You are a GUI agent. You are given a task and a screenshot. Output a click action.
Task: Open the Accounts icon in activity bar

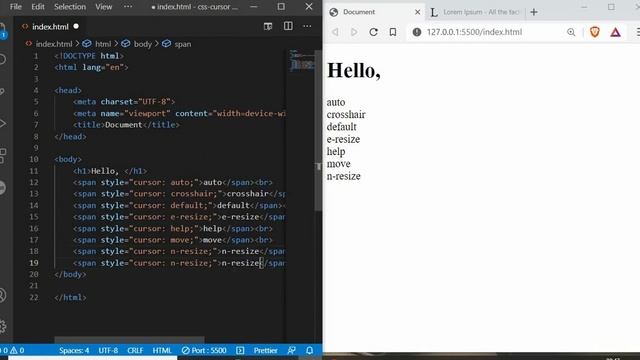(2, 295)
